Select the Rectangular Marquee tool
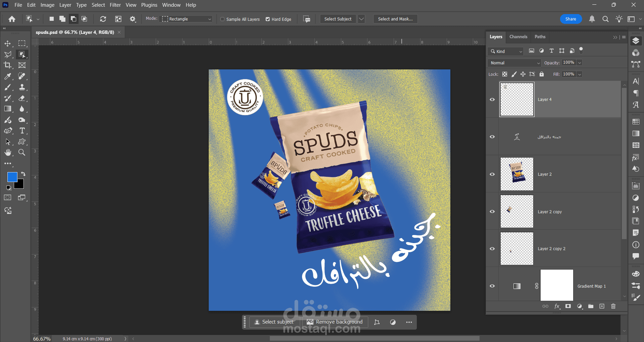The height and width of the screenshot is (342, 644). (x=22, y=44)
